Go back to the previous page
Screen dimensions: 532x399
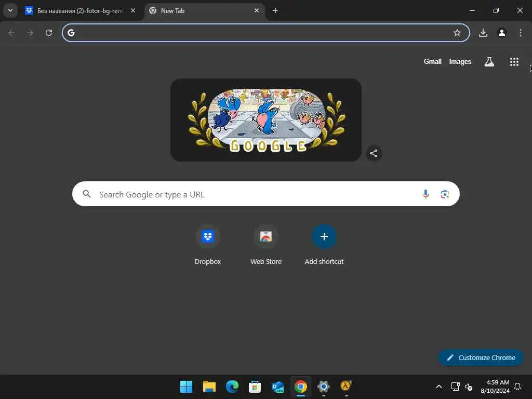coord(11,33)
